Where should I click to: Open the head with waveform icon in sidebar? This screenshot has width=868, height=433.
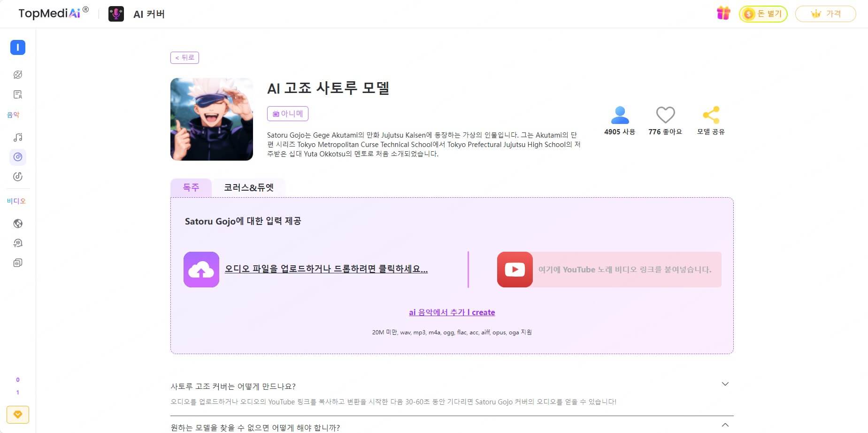pos(18,243)
